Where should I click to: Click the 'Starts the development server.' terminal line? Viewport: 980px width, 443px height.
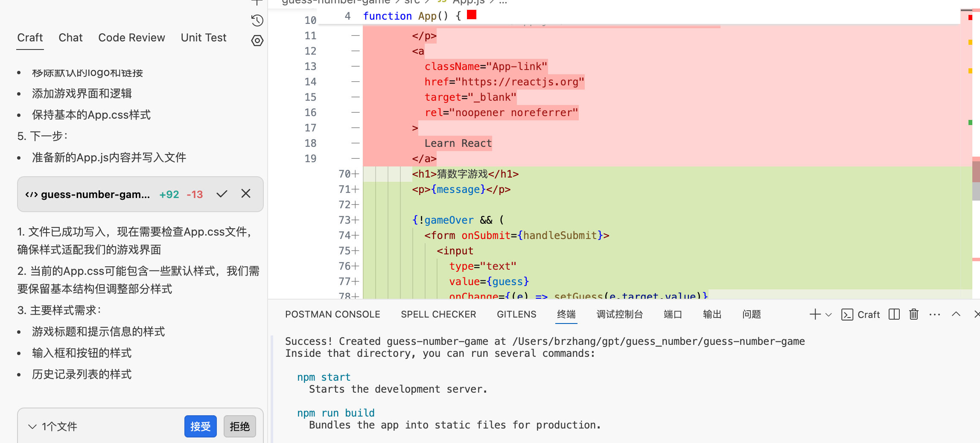398,389
